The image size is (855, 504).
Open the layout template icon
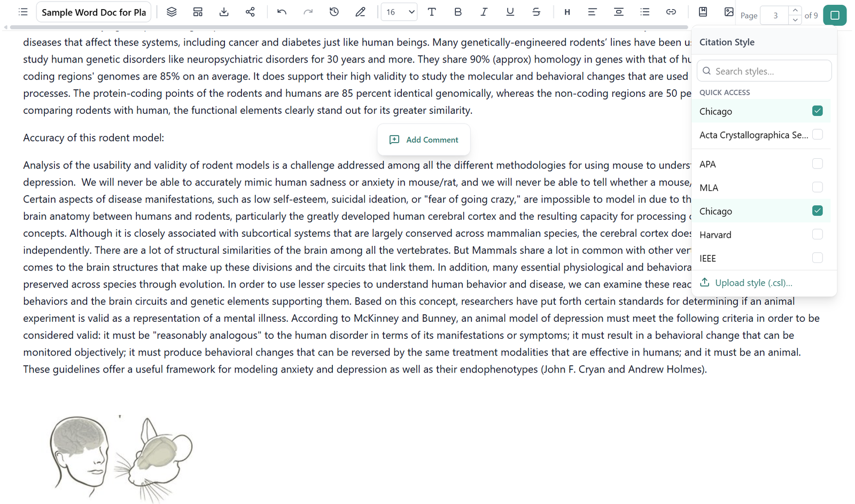coord(198,12)
